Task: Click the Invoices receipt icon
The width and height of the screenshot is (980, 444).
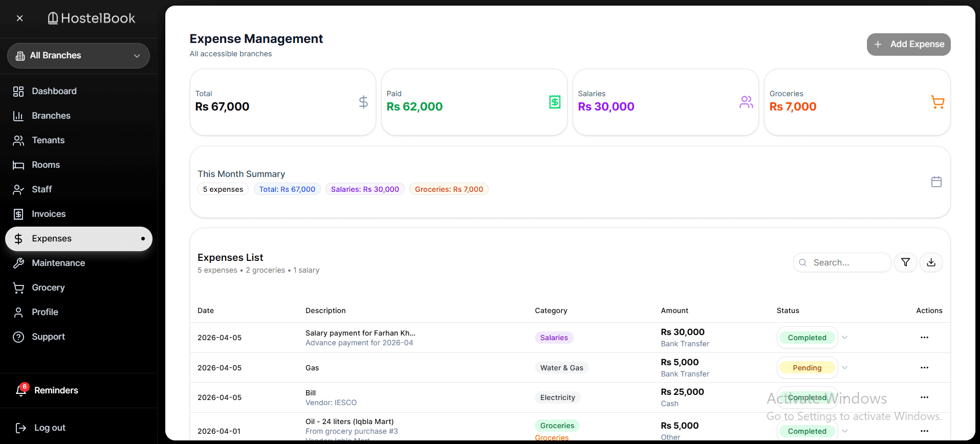Action: click(x=18, y=214)
